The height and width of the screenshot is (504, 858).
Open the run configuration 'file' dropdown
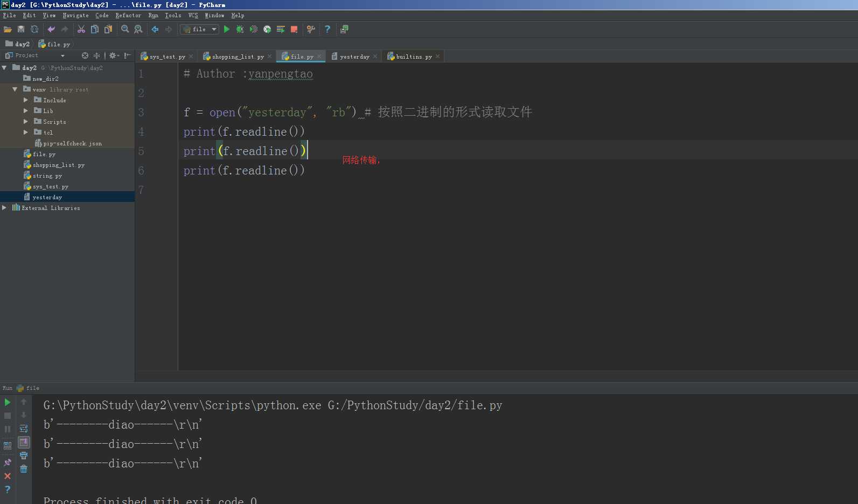199,29
